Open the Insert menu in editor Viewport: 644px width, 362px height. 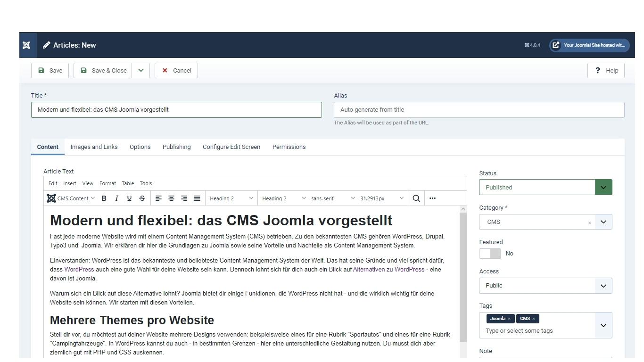click(x=70, y=183)
